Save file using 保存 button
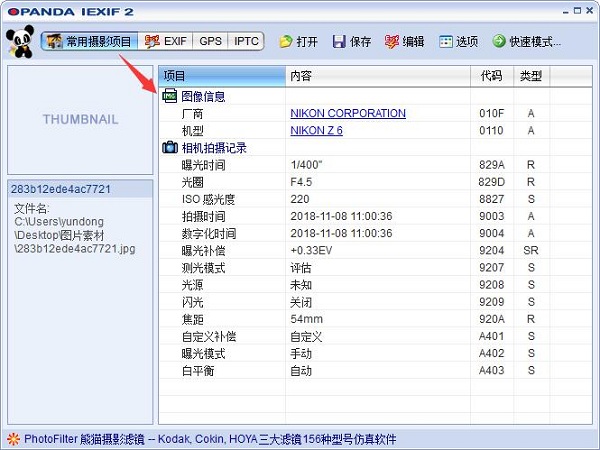 (x=351, y=42)
